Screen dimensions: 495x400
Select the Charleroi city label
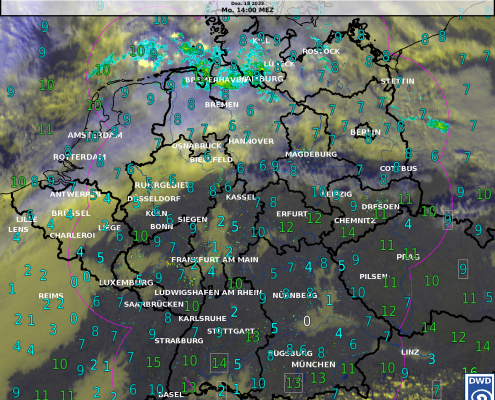pyautogui.click(x=72, y=236)
